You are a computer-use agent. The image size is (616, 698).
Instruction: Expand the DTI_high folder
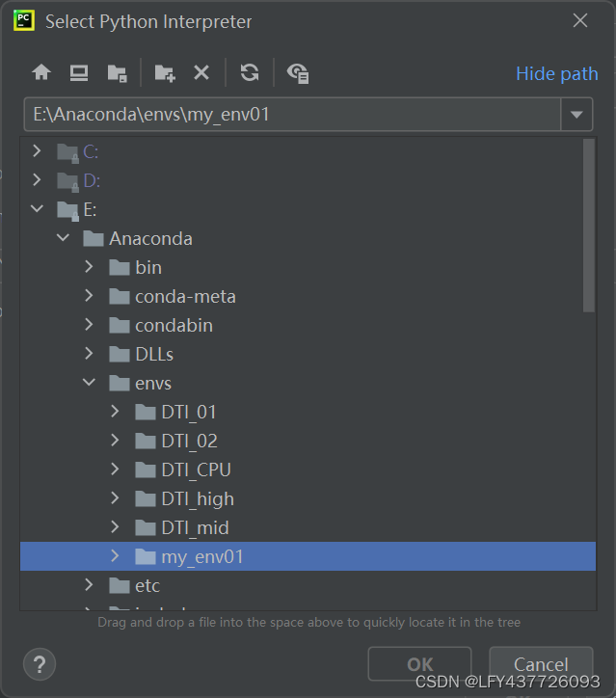115,498
